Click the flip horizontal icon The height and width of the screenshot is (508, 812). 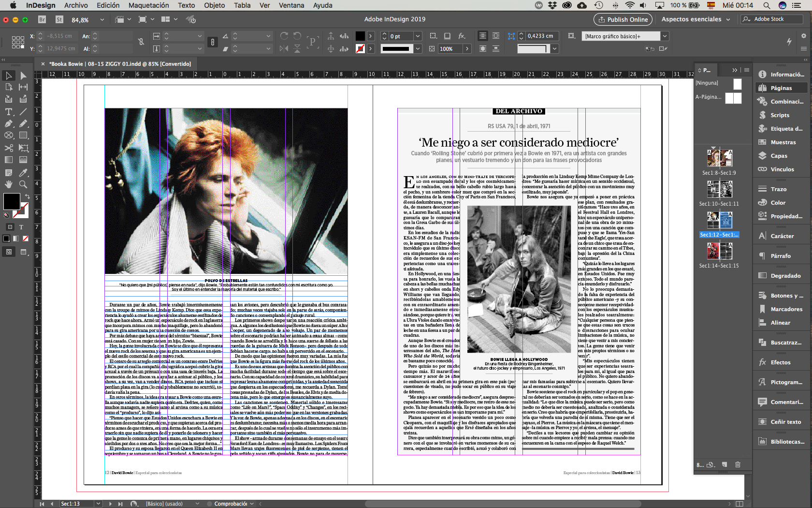(284, 48)
